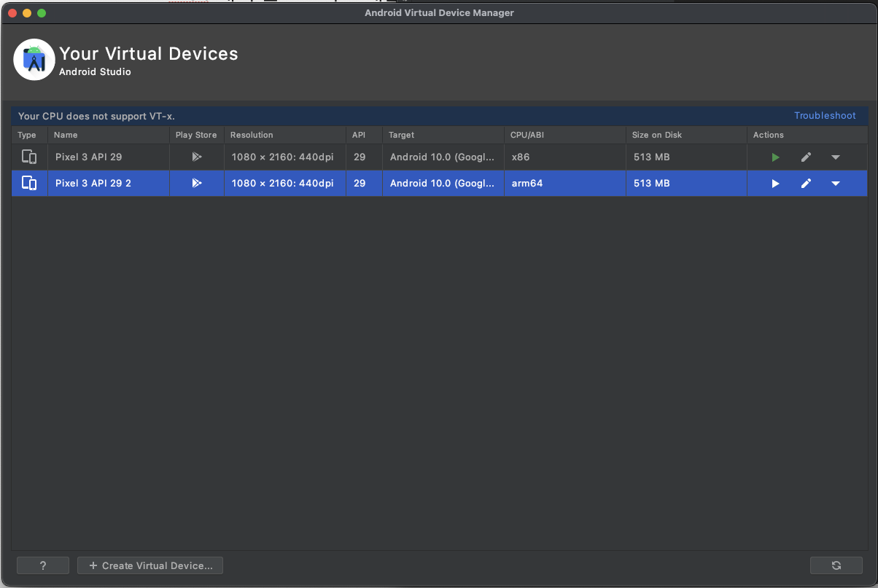Click the Troubleshoot link
Image resolution: width=878 pixels, height=588 pixels.
(x=825, y=116)
